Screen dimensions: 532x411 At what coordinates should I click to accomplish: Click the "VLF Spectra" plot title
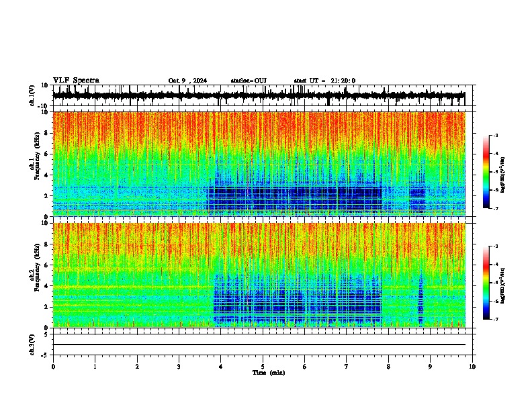tap(76, 81)
